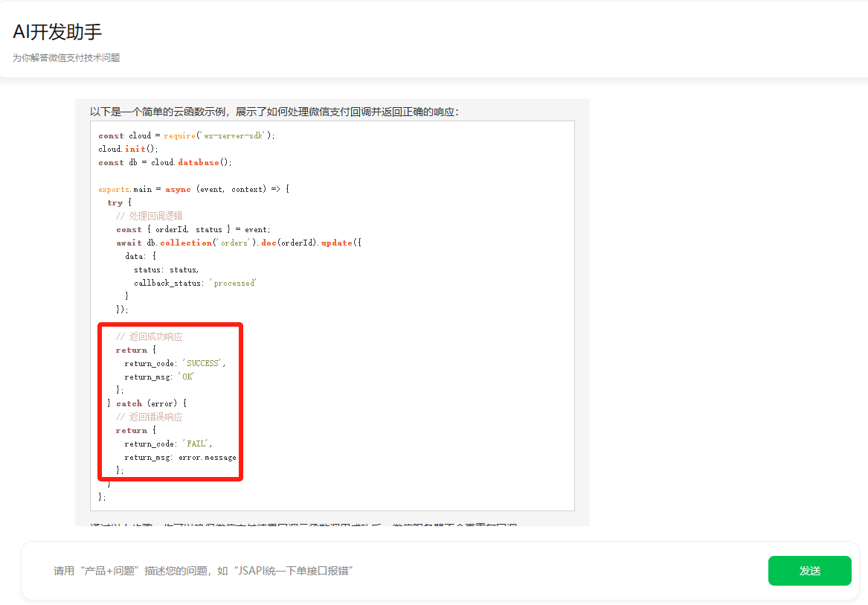Viewport: 868px width, 605px height.
Task: Click the '} catch (error) {' line
Action: (x=147, y=403)
